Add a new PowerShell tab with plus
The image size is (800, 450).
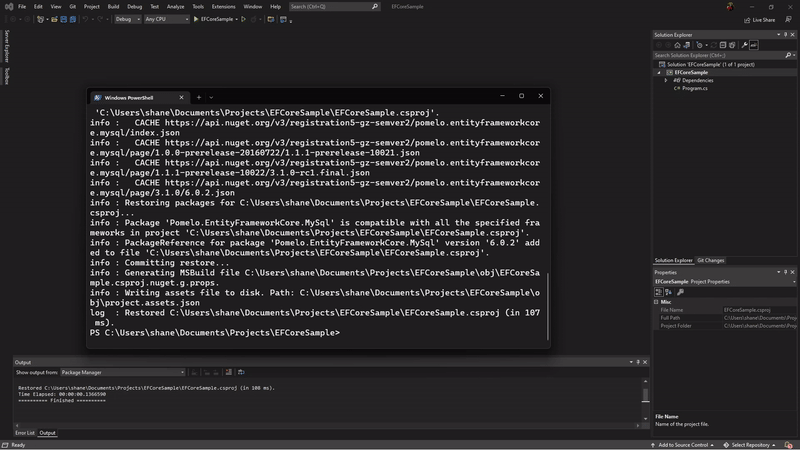pos(199,97)
